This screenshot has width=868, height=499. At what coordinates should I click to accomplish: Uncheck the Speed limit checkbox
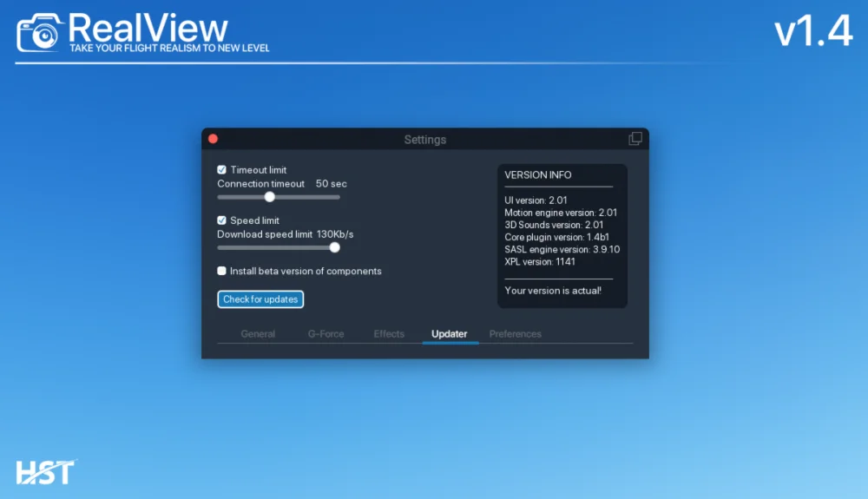coord(222,220)
